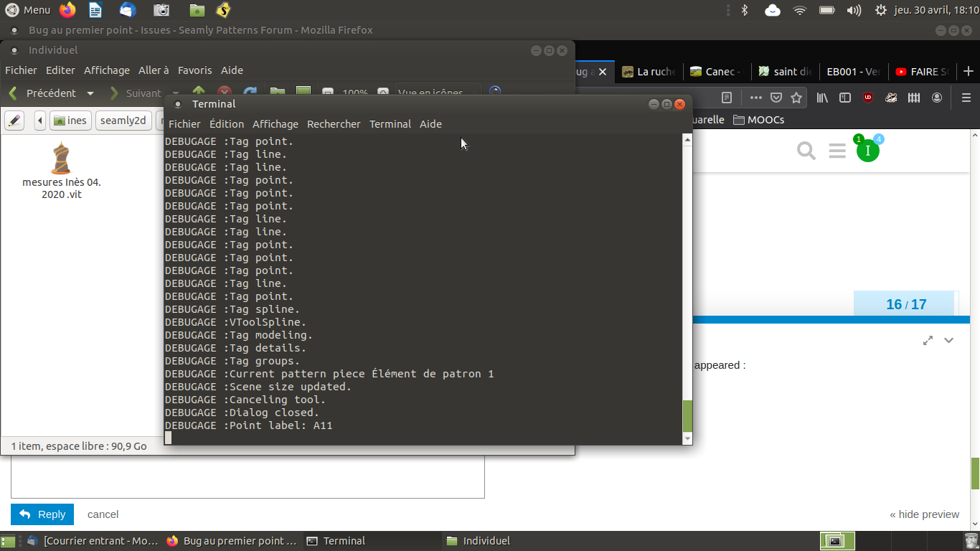Switch to the La ruche browser tab

[649, 72]
